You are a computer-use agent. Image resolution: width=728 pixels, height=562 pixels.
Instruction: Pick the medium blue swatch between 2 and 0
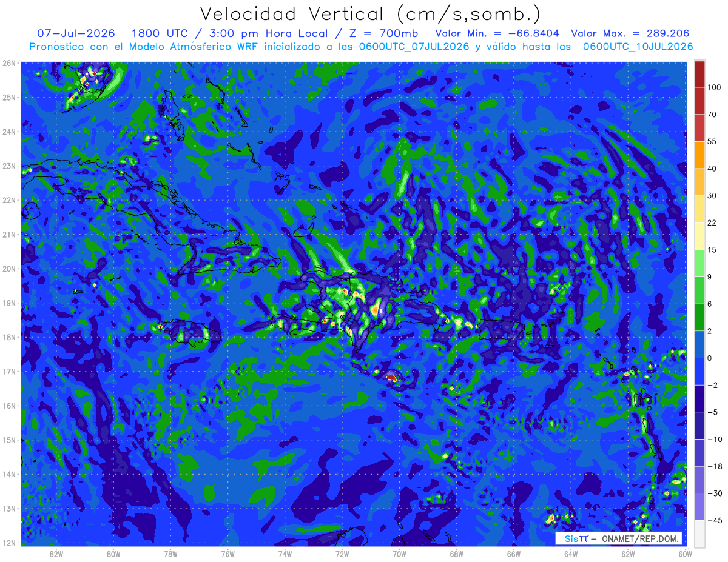(700, 344)
